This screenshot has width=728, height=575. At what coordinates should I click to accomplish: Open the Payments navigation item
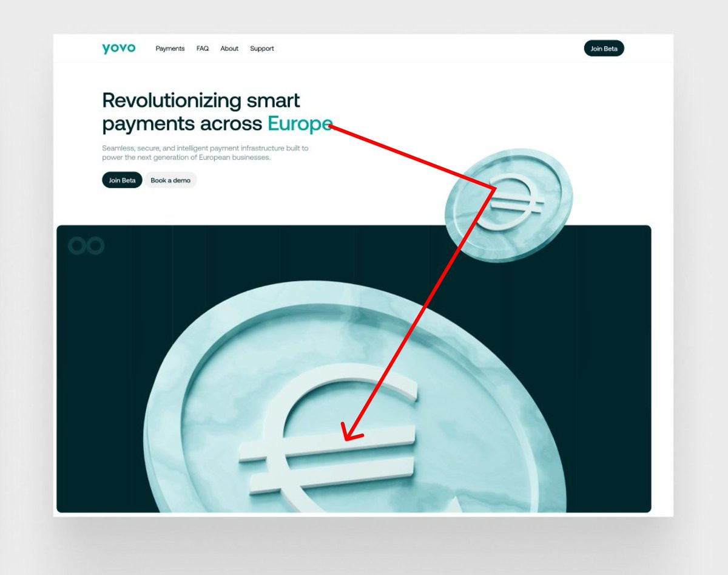(x=170, y=49)
